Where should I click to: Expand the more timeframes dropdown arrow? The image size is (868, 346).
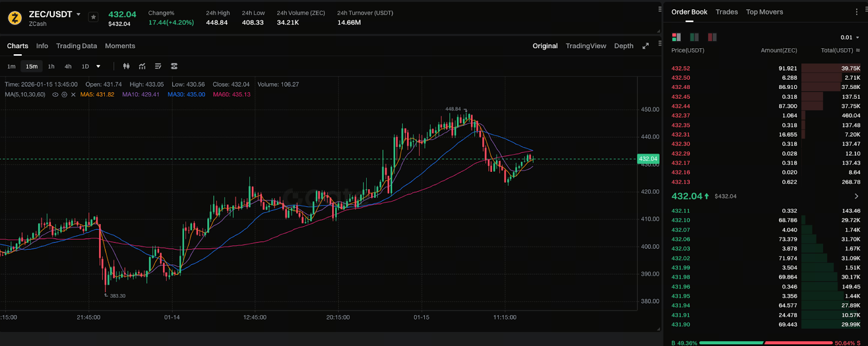point(98,66)
